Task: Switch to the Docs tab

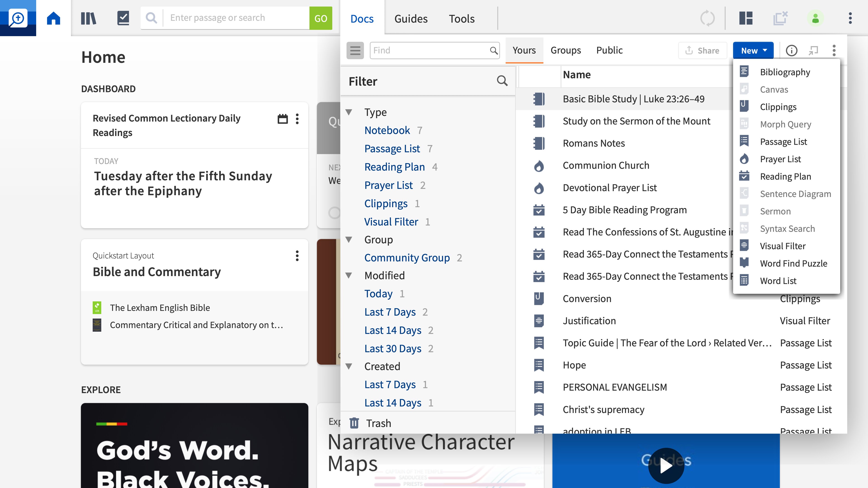Action: point(362,19)
